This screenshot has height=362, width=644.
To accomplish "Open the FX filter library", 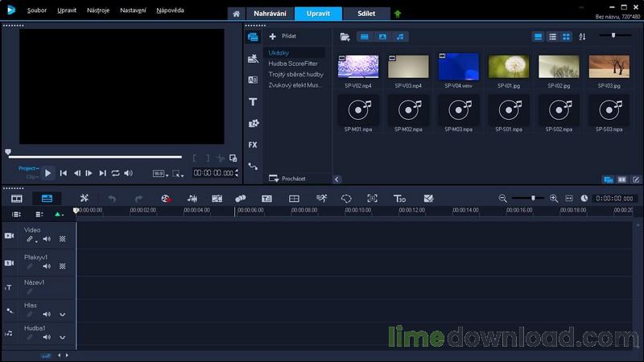I will click(253, 145).
